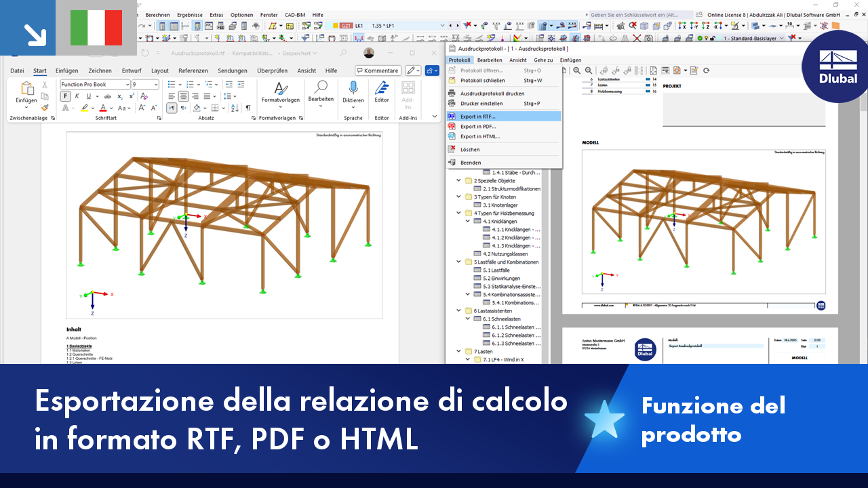Open paragraph shading color
This screenshot has width=868, height=488.
[x=196, y=108]
